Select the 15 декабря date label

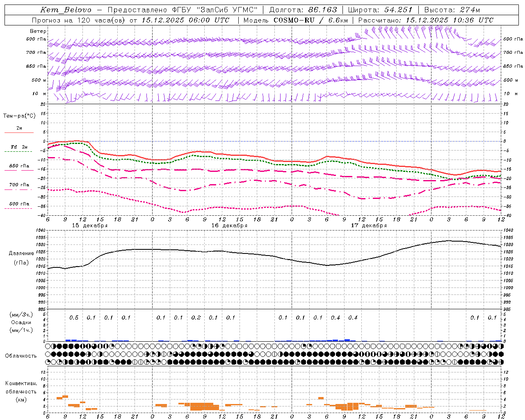click(x=90, y=226)
